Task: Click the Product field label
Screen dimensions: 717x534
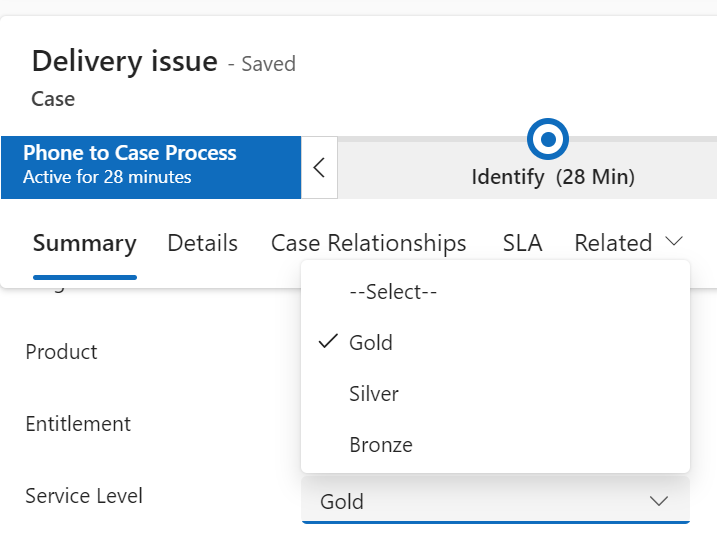Action: tap(62, 352)
